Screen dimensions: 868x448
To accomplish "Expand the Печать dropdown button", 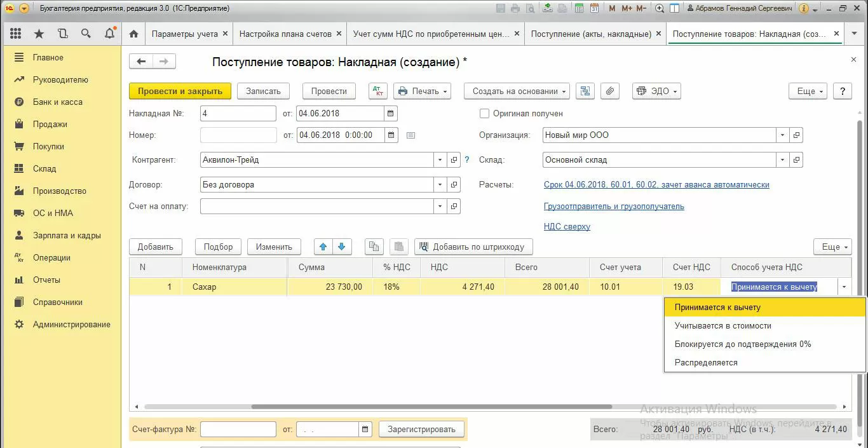I will tap(422, 91).
